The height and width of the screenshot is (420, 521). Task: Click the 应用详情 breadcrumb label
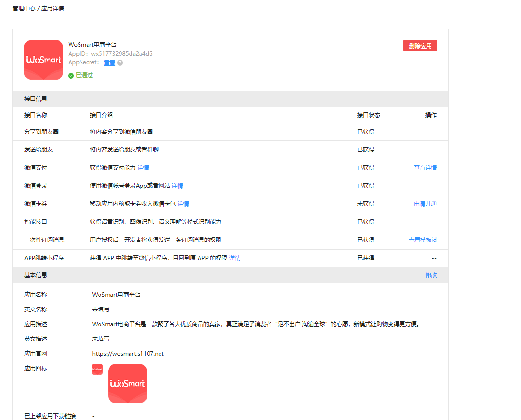(53, 8)
